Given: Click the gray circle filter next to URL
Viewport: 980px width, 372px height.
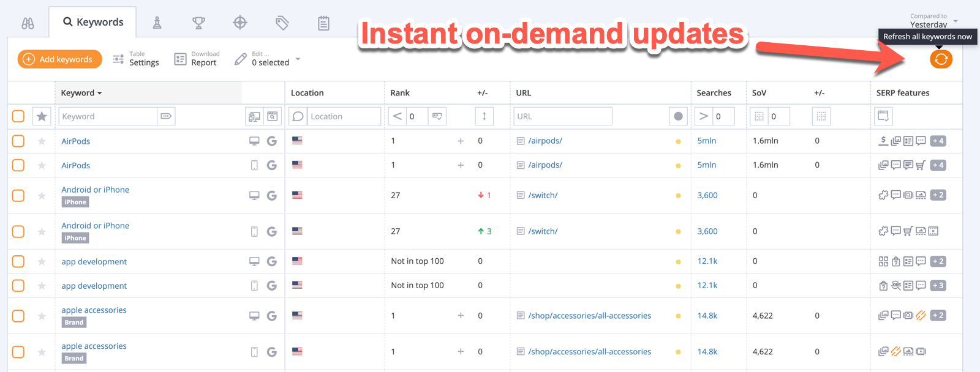Looking at the screenshot, I should [678, 116].
